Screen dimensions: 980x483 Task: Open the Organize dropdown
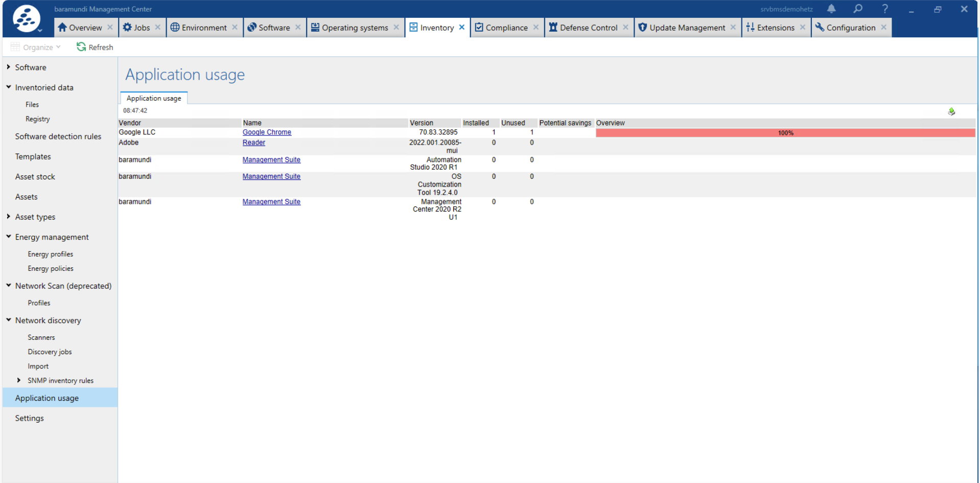point(36,47)
